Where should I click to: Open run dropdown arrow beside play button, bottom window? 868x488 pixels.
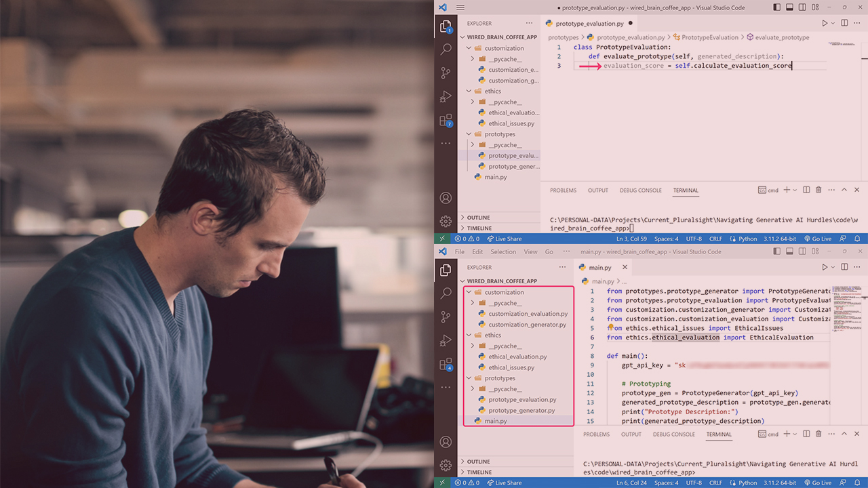(833, 268)
